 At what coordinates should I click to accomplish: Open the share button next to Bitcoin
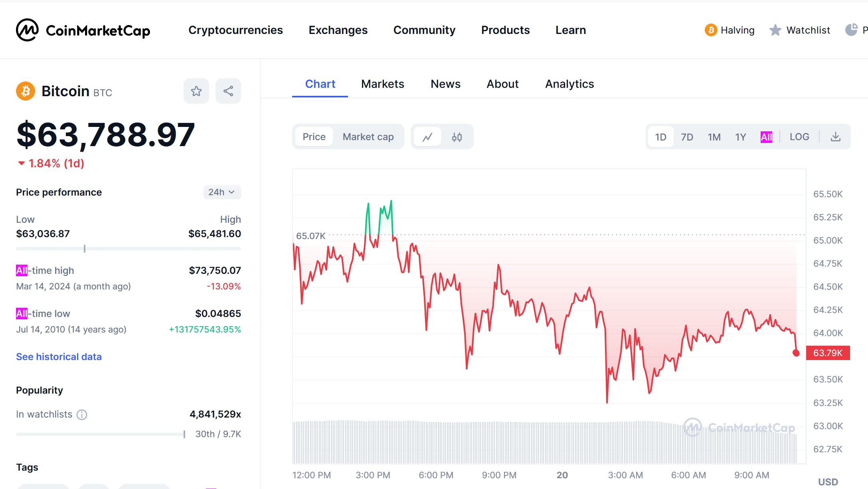point(228,91)
